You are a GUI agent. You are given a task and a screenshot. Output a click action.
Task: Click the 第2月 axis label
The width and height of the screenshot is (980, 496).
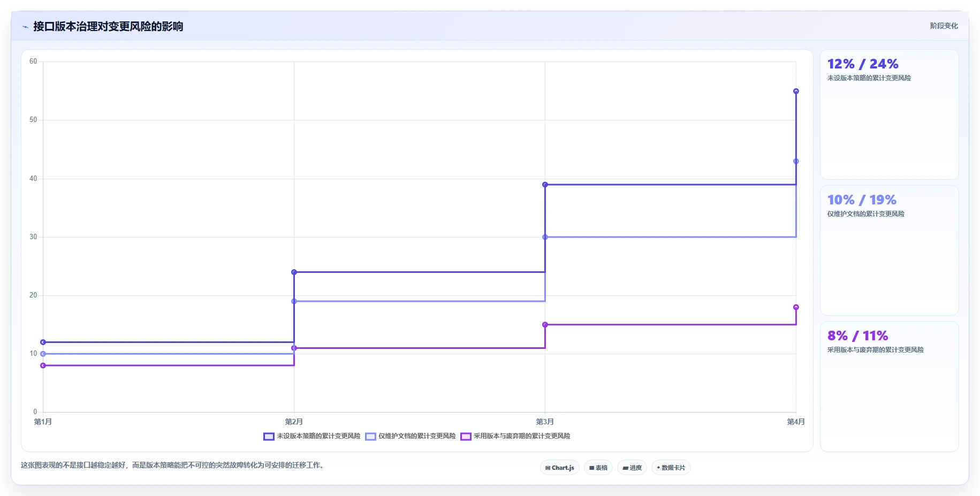tap(294, 422)
